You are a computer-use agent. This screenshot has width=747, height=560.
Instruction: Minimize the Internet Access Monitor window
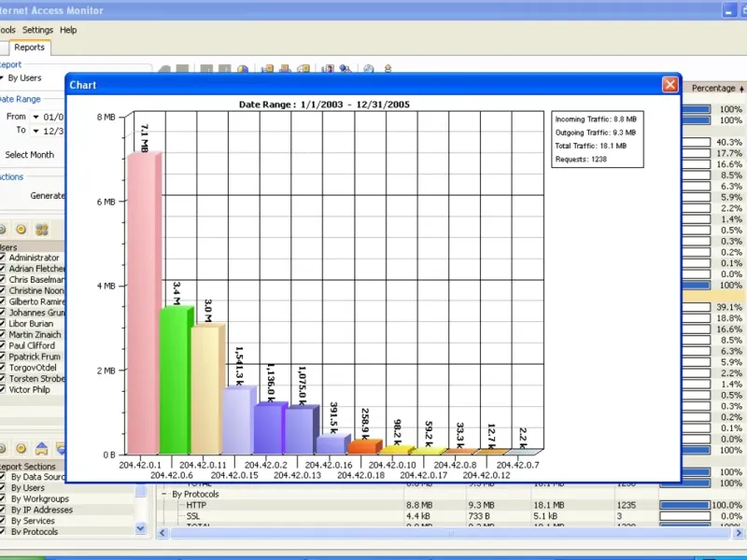728,10
